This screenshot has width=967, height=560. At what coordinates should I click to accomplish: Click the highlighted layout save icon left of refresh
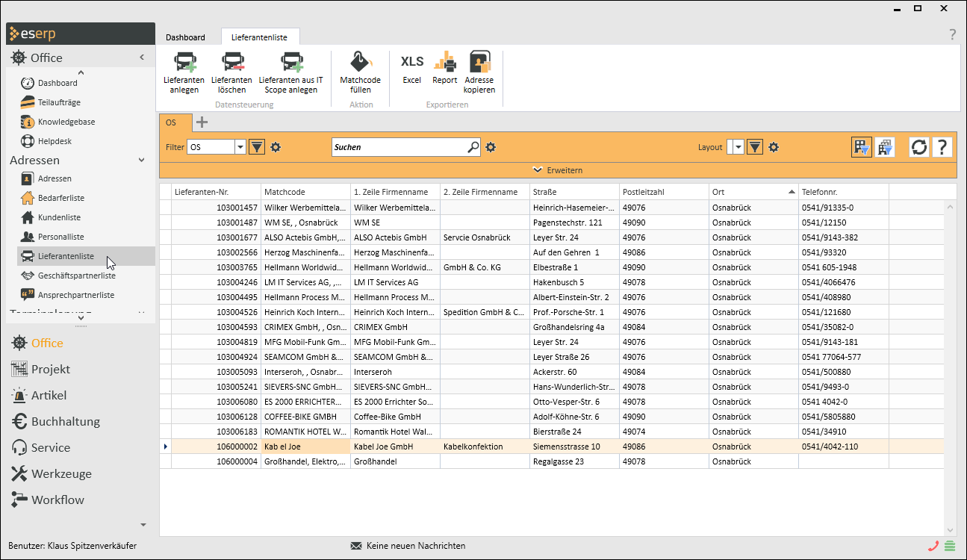coord(862,147)
